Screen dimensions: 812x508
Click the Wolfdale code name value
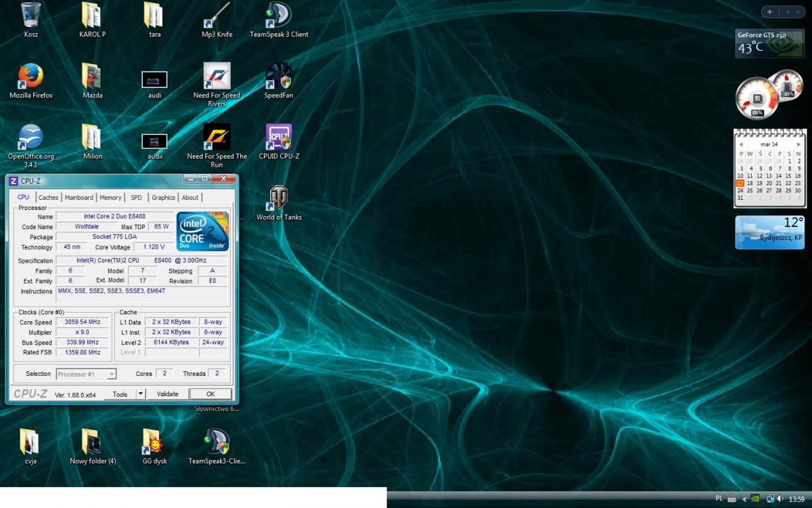(87, 226)
